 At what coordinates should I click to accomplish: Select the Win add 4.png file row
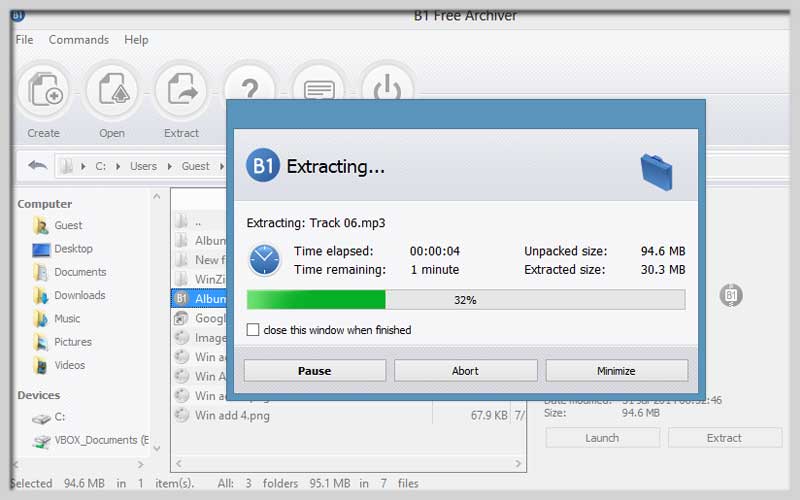[349, 415]
